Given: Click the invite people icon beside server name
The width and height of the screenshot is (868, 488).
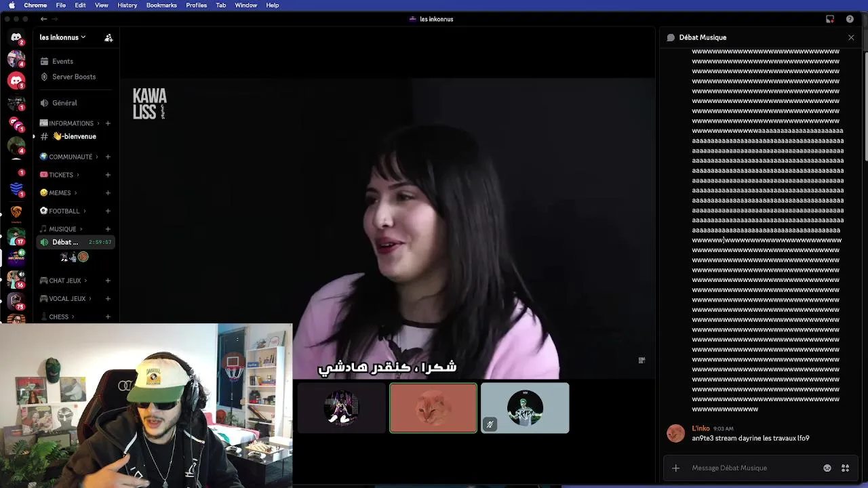Looking at the screenshot, I should pyautogui.click(x=108, y=37).
